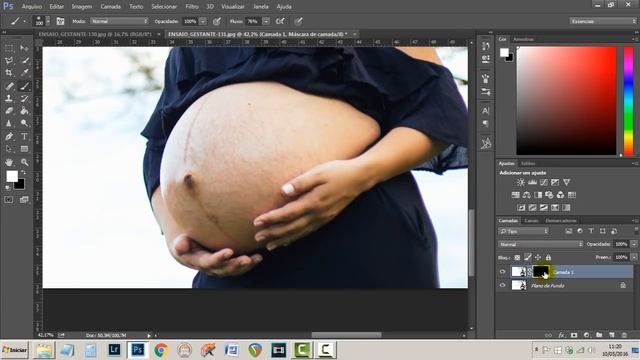Select the Crop tool
The width and height of the screenshot is (640, 360).
9,73
